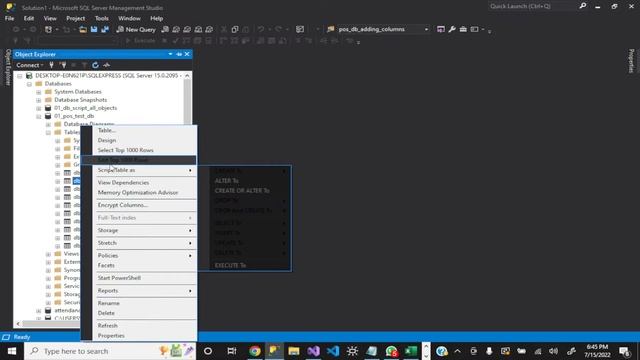Refresh Object Explorer using the refresh icon
Screen dimensions: 640x360
pos(95,65)
